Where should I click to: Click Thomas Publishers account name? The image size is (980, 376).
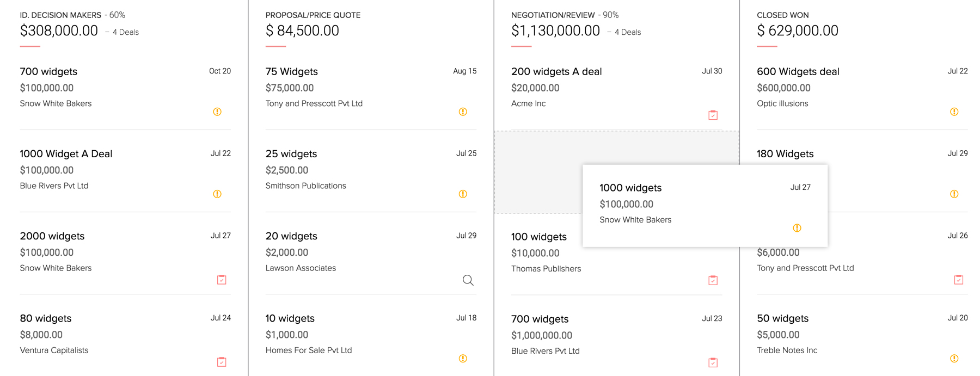point(546,269)
